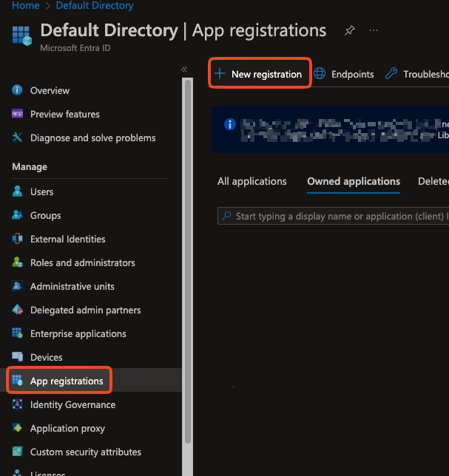Open Enterprise applications menu item

(78, 334)
